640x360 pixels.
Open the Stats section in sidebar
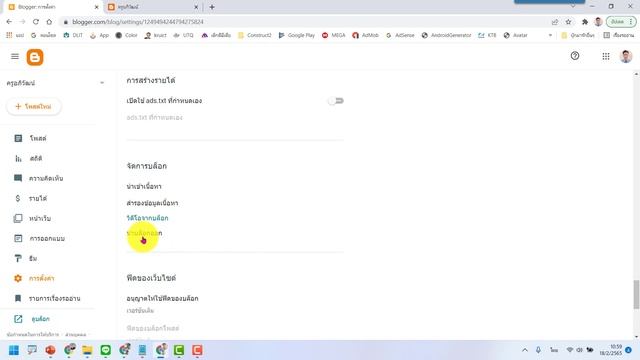point(29,158)
